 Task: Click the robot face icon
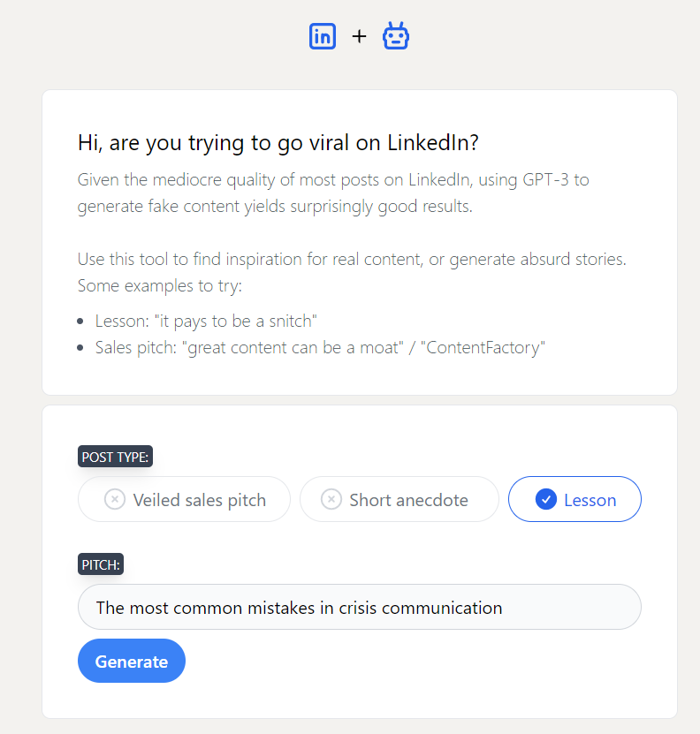(x=395, y=36)
